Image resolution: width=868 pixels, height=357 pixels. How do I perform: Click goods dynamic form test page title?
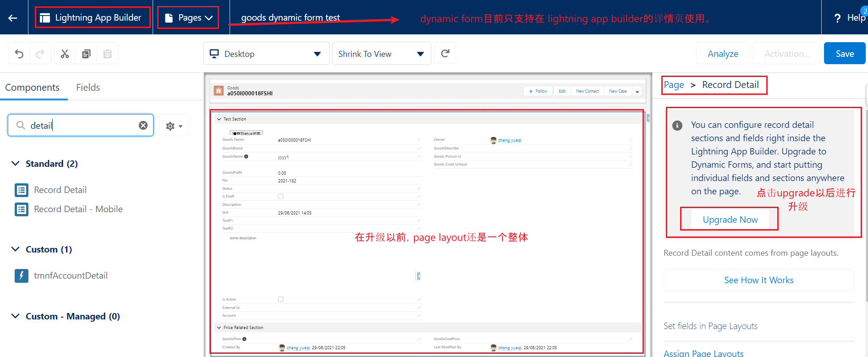291,18
